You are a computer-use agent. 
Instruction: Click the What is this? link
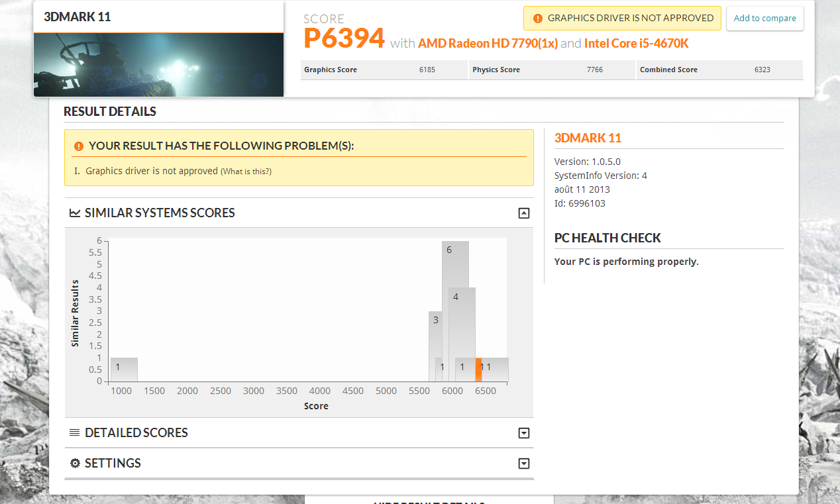click(x=246, y=172)
